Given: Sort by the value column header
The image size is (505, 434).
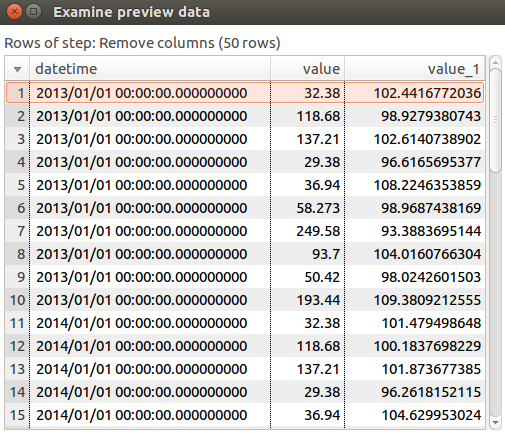Looking at the screenshot, I should click(307, 69).
